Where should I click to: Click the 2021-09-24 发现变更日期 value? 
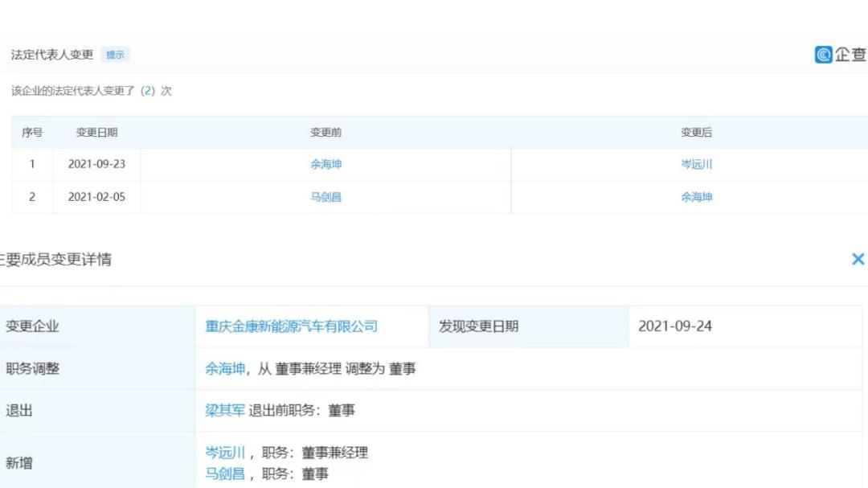click(675, 326)
